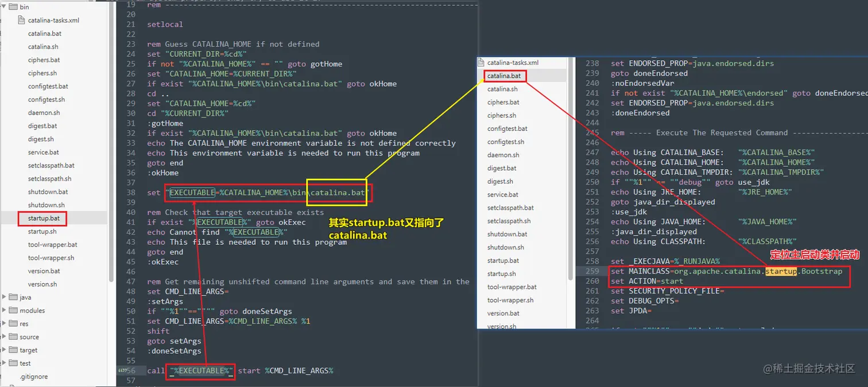Expand the test folder arrow
868x387 pixels.
pyautogui.click(x=5, y=363)
